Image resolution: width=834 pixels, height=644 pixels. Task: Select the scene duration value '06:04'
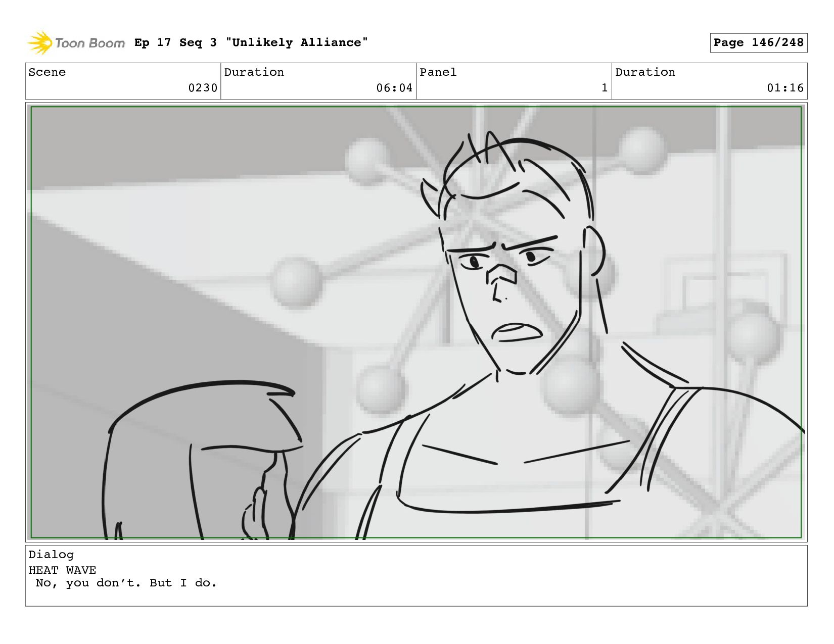(x=394, y=88)
